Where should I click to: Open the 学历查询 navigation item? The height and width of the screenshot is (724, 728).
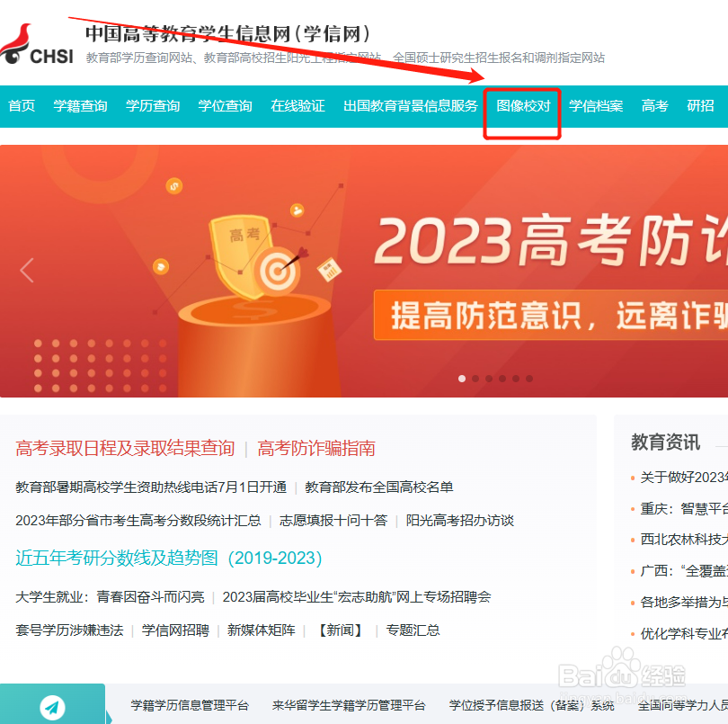pyautogui.click(x=153, y=106)
